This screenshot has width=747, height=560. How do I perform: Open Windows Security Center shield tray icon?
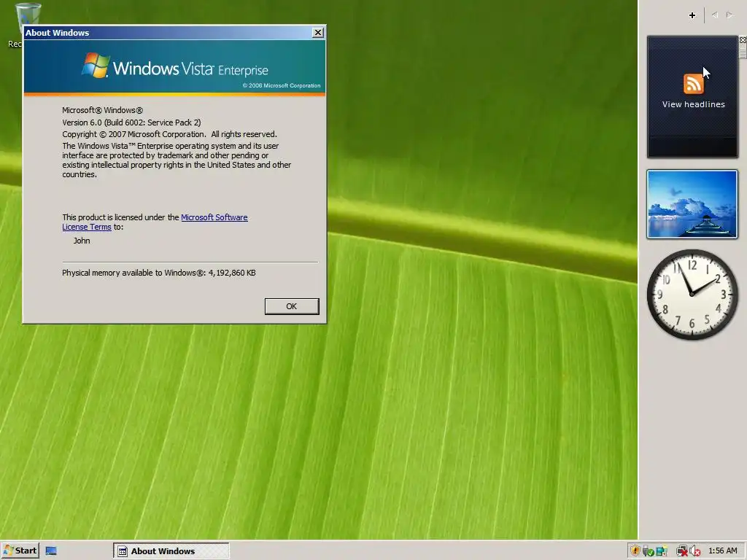point(635,551)
